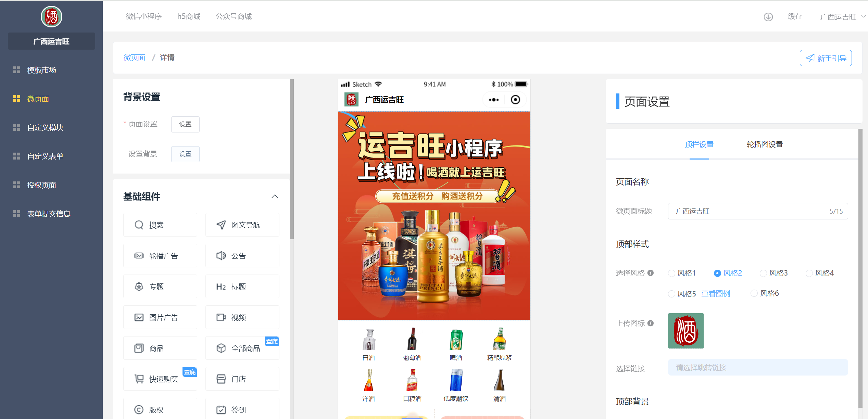
Task: Open the 请选择跳转链接 link selector
Action: [x=758, y=367]
